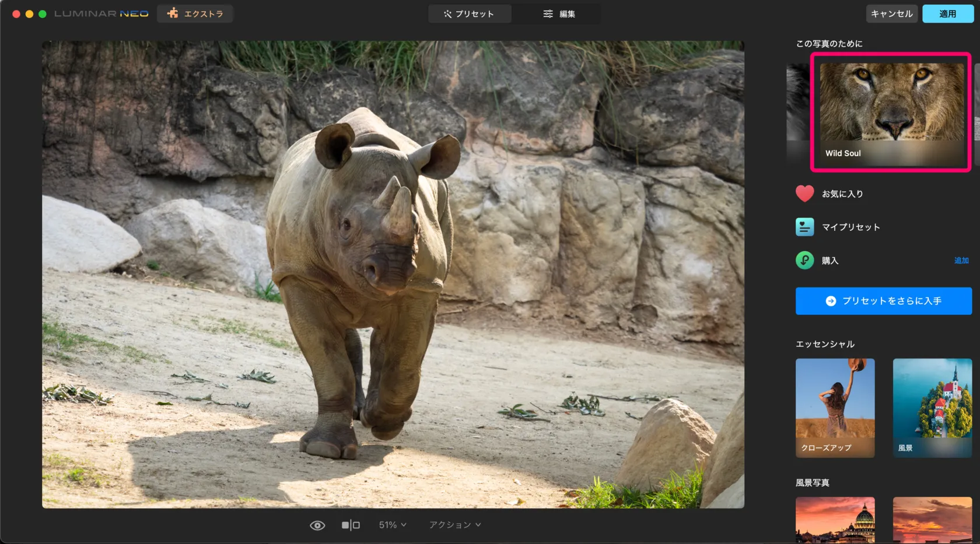Select the orange sunset sky preset thumbnail
This screenshot has height=544, width=980.
point(932,520)
